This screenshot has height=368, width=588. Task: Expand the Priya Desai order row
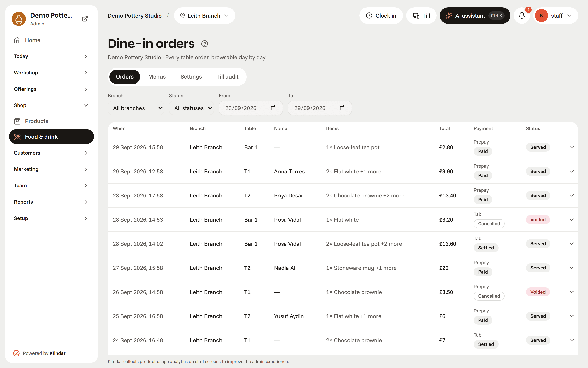click(x=572, y=195)
